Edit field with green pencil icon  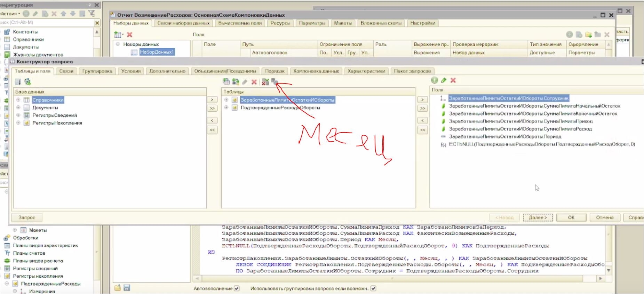click(444, 80)
